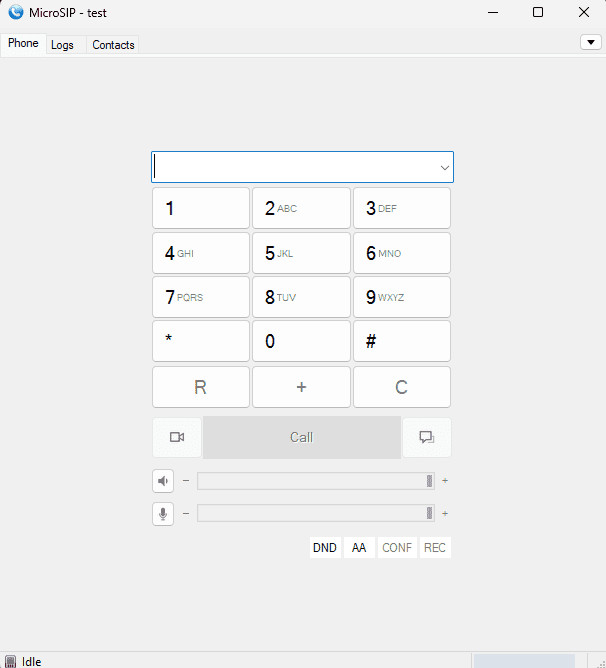The height and width of the screenshot is (668, 606).
Task: Click the speaker volume slider track
Action: click(316, 481)
